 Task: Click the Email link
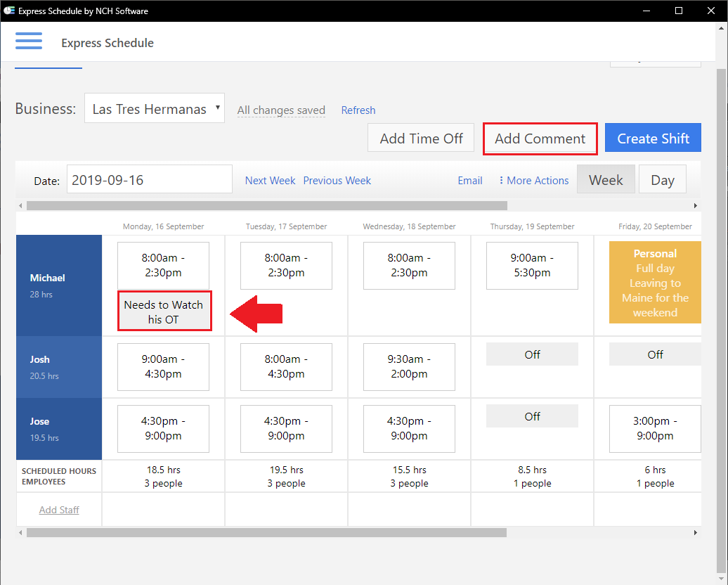(x=469, y=180)
